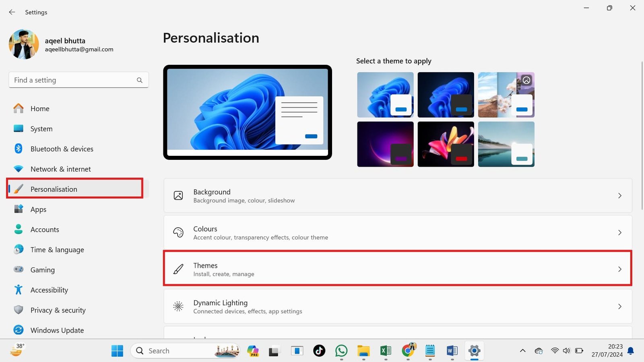Image resolution: width=644 pixels, height=362 pixels.
Task: Click the taskbar Search box
Action: [186, 351]
